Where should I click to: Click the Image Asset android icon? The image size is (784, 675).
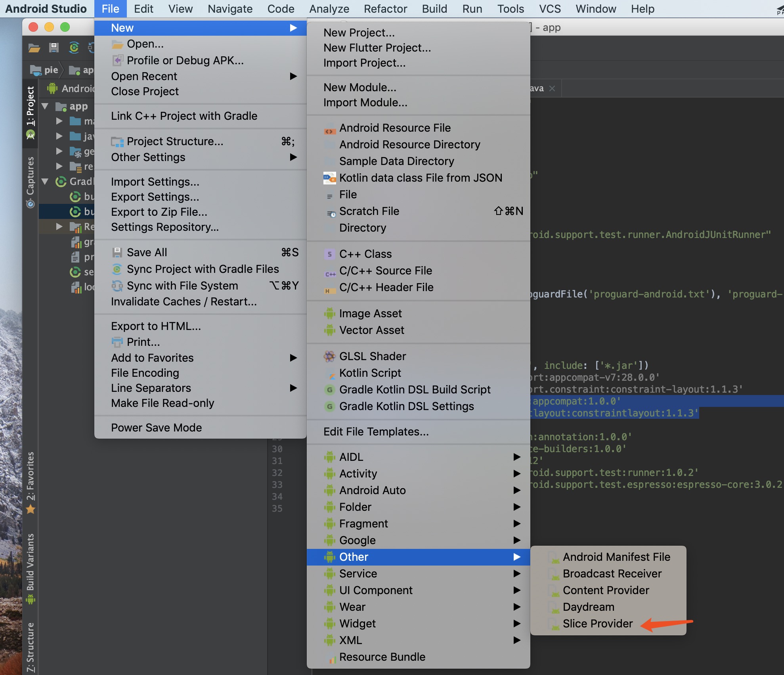pyautogui.click(x=329, y=314)
